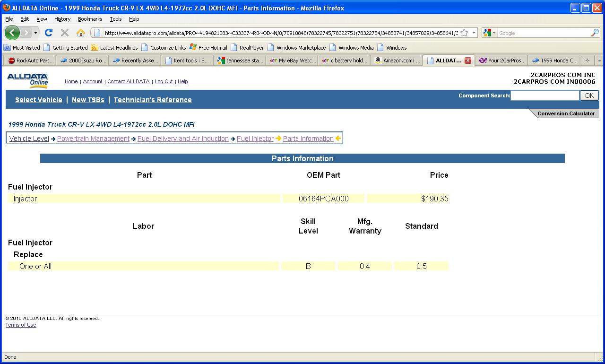The width and height of the screenshot is (605, 364).
Task: Switch to the RockAuto Parts tab
Action: point(30,61)
